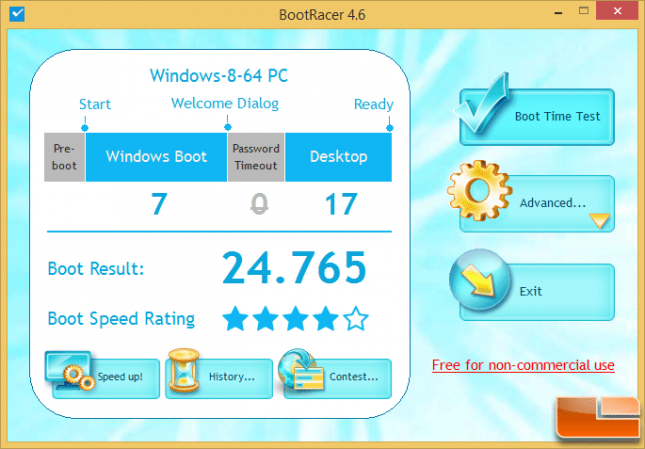The height and width of the screenshot is (449, 645).
Task: Click the Password Timeout stage block
Action: pyautogui.click(x=256, y=157)
